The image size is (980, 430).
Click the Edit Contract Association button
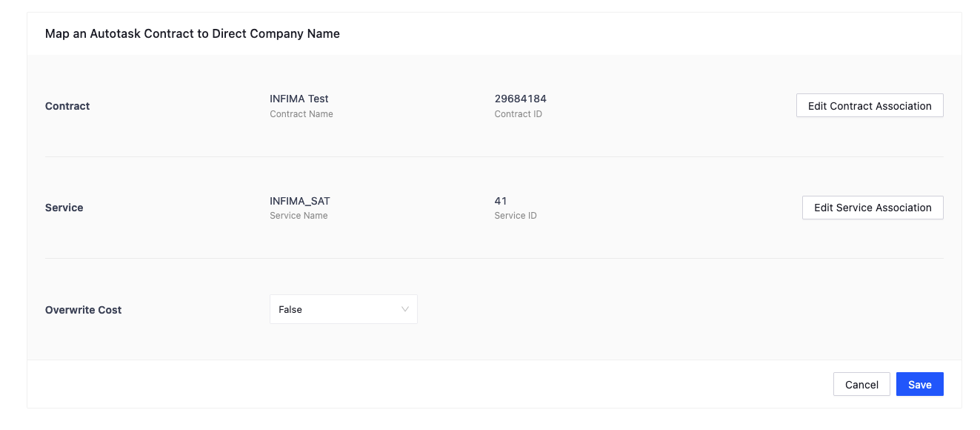(869, 106)
